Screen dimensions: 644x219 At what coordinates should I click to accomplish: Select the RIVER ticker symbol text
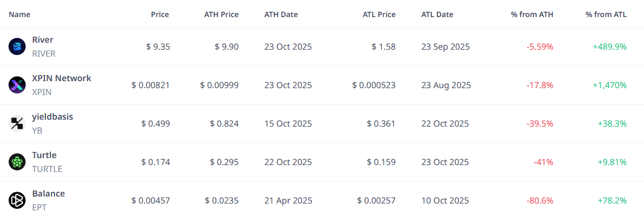(44, 53)
